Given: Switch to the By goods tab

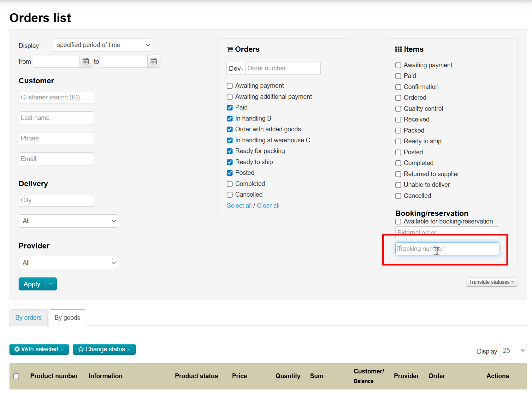Looking at the screenshot, I should point(67,318).
